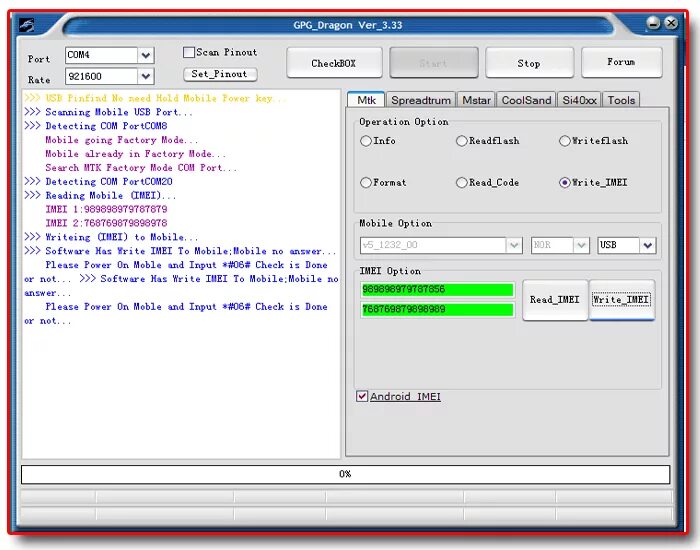Expand the Rate 921600 dropdown
This screenshot has width=700, height=550.
click(x=146, y=76)
